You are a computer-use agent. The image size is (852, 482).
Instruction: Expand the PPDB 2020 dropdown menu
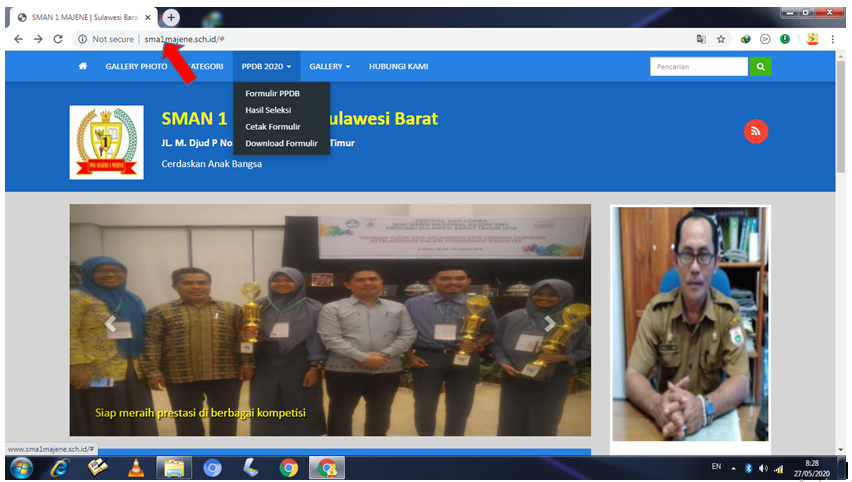pos(266,67)
